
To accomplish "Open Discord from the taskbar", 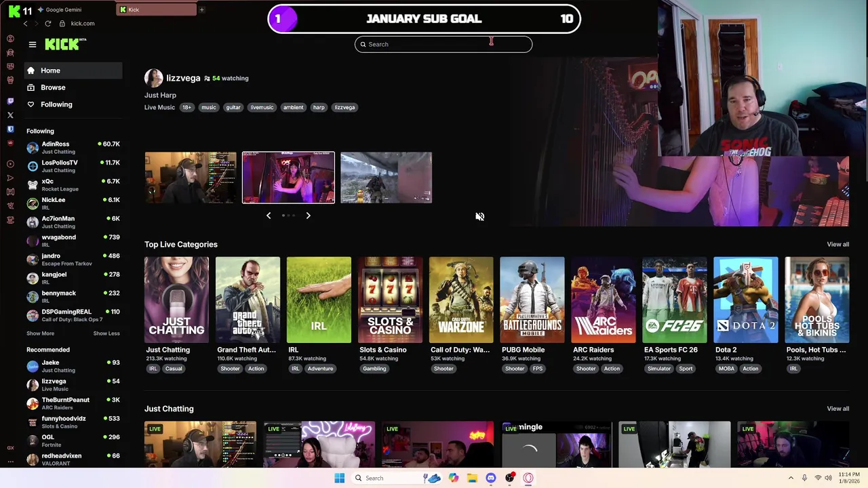I will (491, 478).
